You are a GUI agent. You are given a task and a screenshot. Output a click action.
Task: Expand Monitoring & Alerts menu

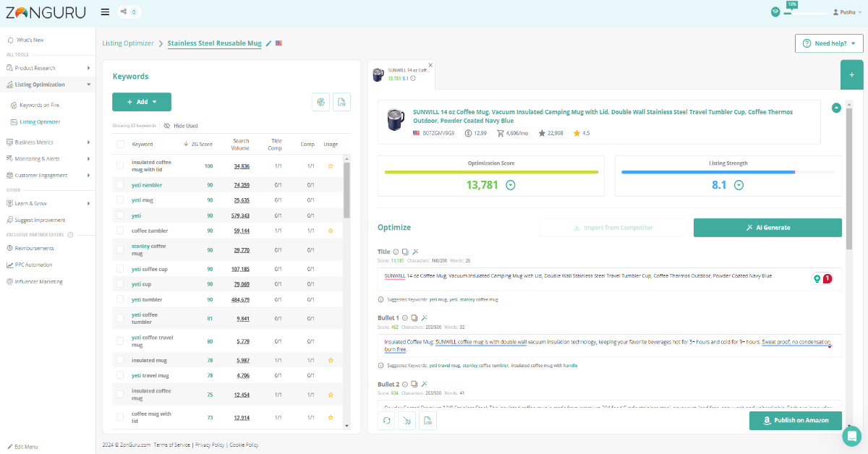48,158
